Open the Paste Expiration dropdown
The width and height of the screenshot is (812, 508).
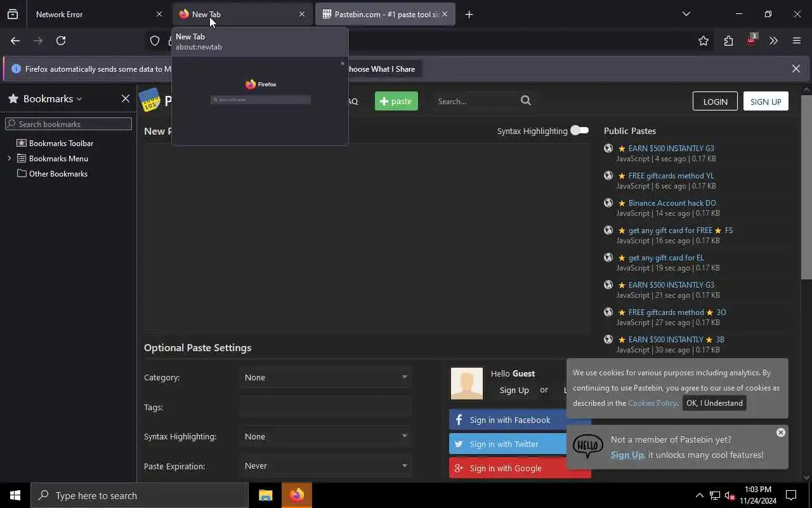[x=325, y=465]
